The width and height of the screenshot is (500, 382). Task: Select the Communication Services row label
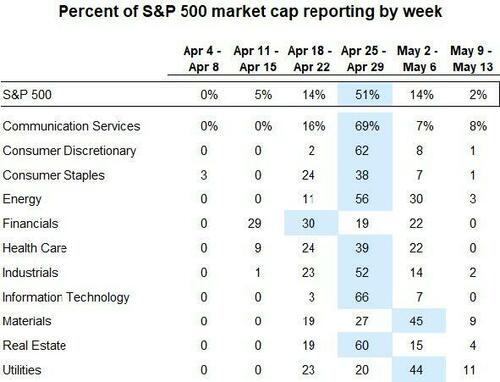click(71, 126)
